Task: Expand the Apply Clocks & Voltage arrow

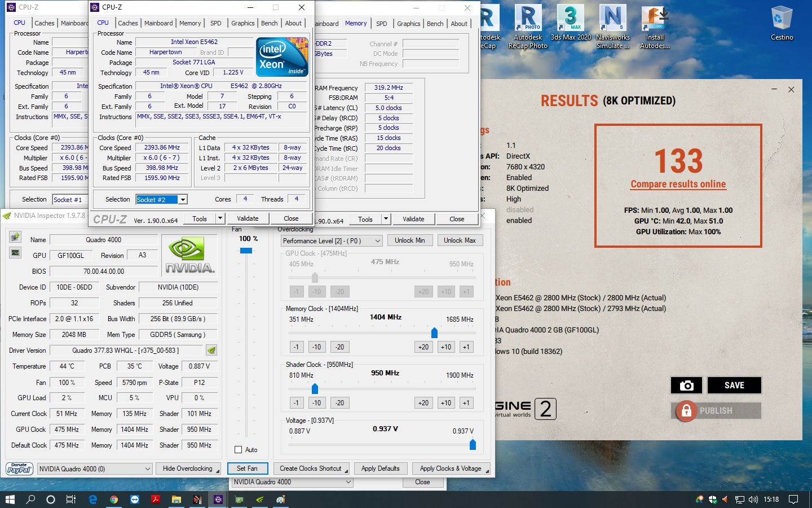Action: pyautogui.click(x=487, y=470)
